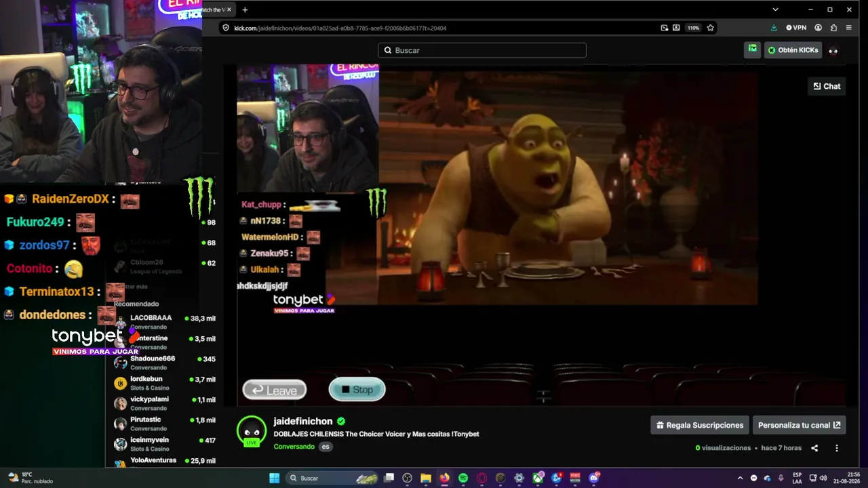The height and width of the screenshot is (488, 868).
Task: Click the site security shield icon
Action: coord(226,28)
